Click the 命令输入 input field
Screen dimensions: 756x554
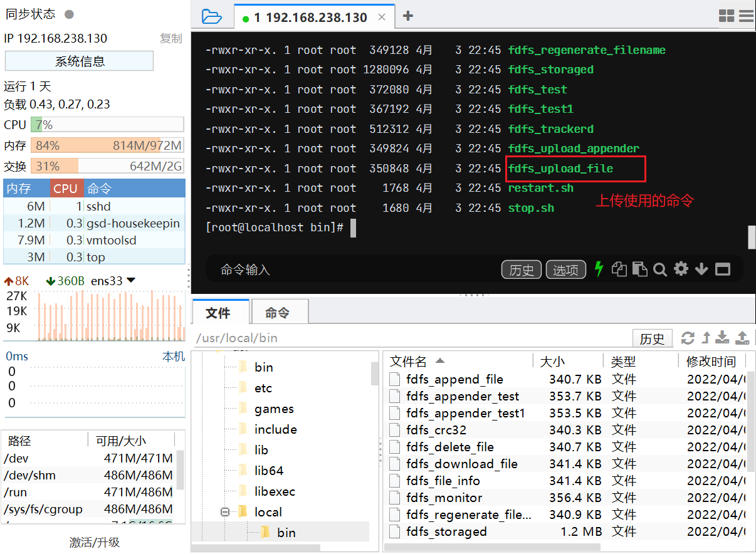click(351, 269)
